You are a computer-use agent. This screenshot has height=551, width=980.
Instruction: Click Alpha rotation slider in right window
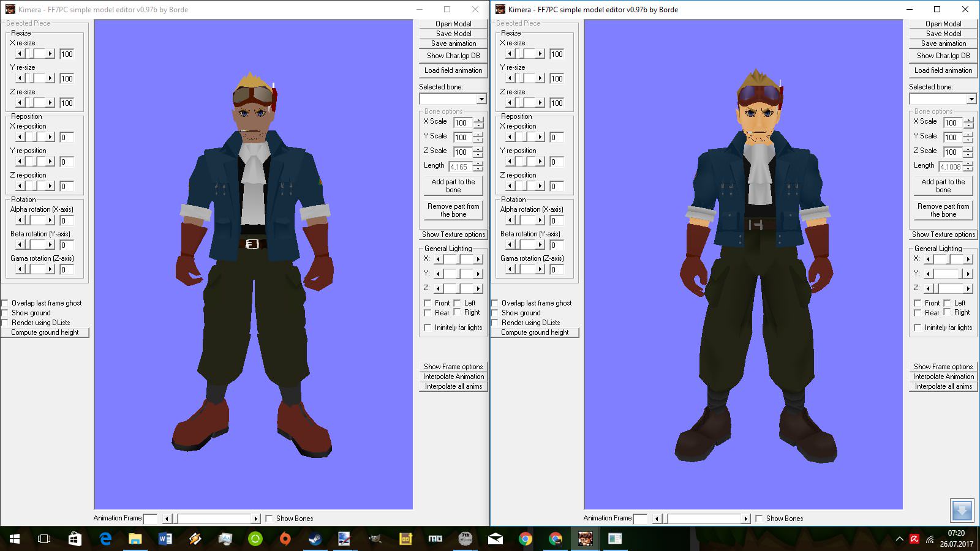(x=525, y=220)
